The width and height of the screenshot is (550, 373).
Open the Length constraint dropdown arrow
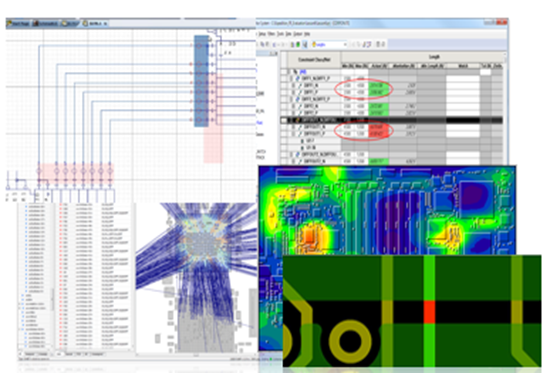coord(345,45)
